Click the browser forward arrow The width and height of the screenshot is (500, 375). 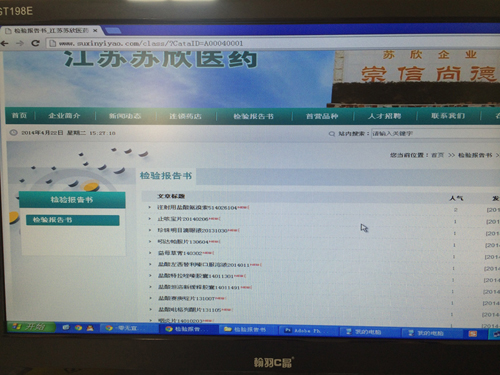click(x=20, y=43)
